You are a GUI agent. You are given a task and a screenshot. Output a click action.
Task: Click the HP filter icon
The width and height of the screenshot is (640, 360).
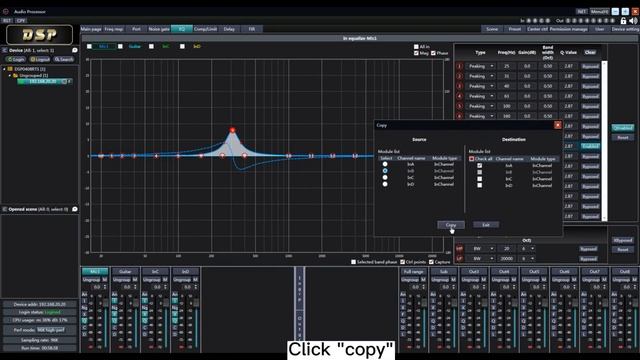(460, 249)
